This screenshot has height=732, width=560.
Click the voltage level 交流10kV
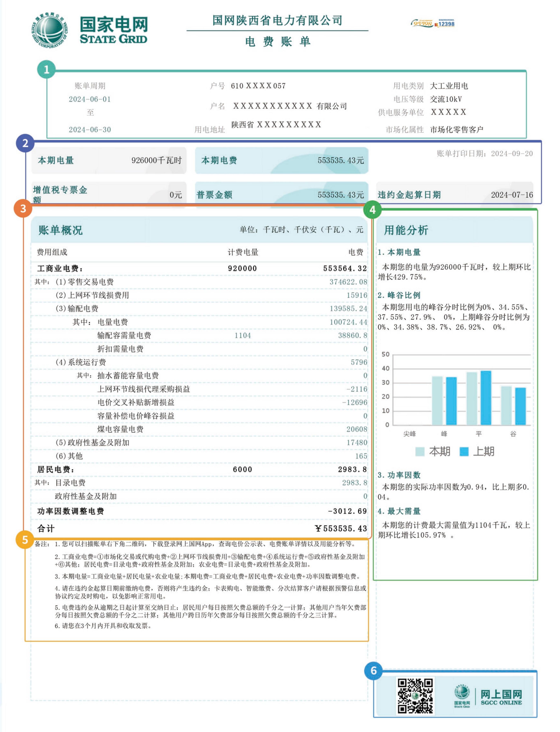coord(446,99)
